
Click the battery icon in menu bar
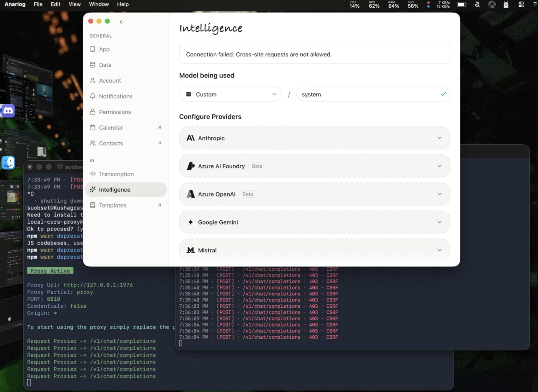[461, 4]
